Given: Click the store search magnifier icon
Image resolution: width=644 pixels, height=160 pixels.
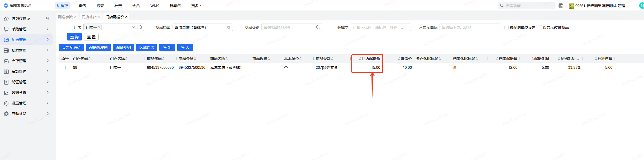Looking at the screenshot, I should point(141,27).
